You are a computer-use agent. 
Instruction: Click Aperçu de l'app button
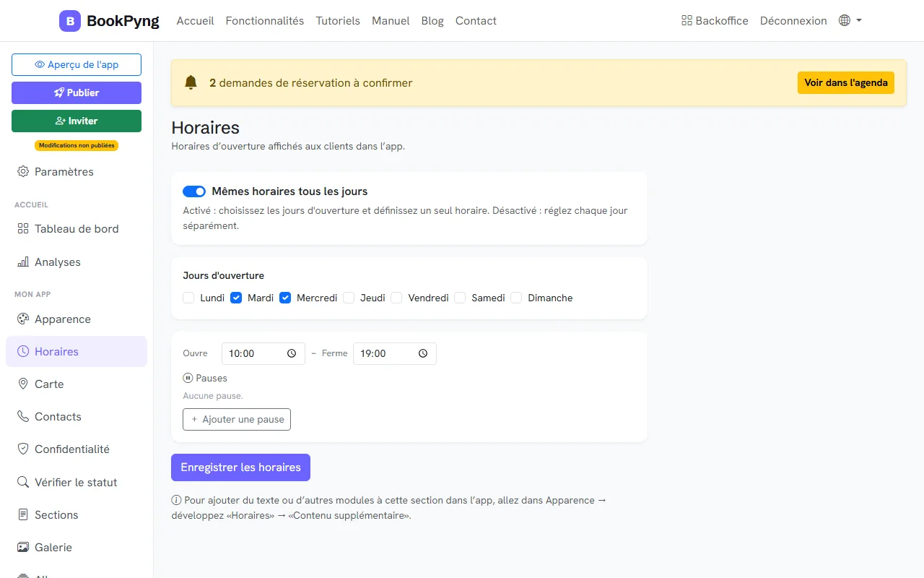click(x=77, y=64)
